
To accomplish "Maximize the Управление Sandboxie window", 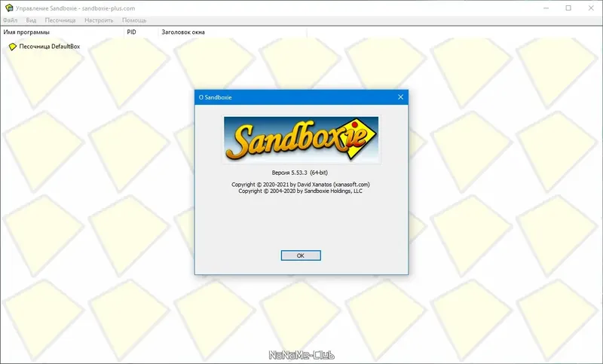I will [x=568, y=8].
